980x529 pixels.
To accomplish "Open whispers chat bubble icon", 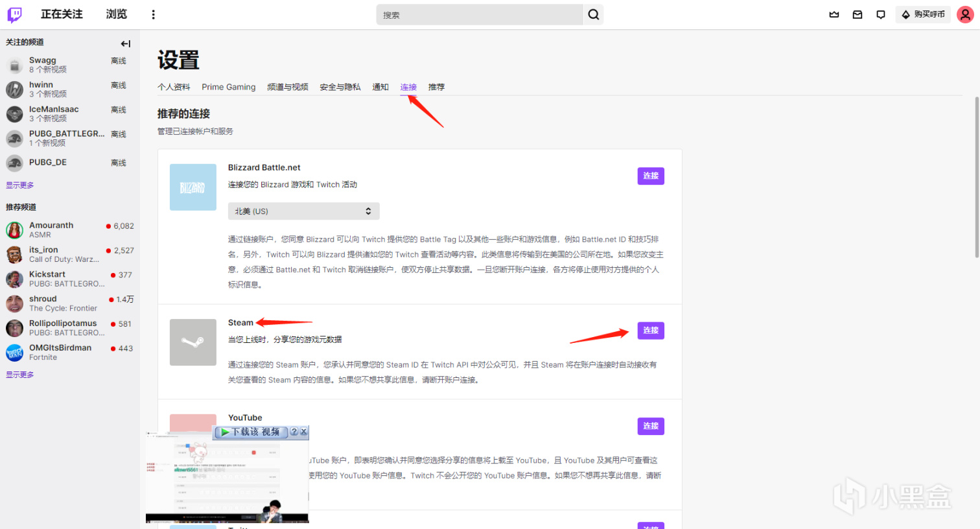I will click(881, 14).
